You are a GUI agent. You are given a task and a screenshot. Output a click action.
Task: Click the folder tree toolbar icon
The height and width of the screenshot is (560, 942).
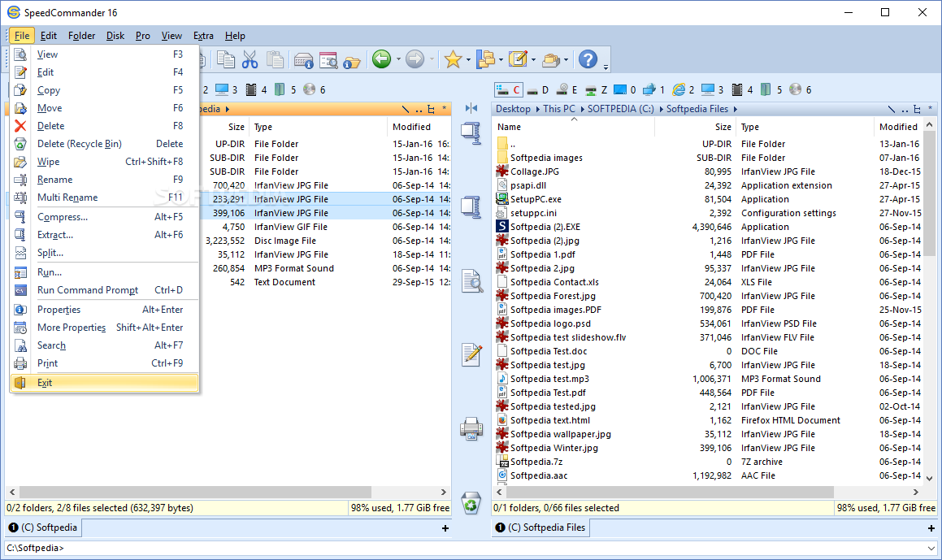coord(485,59)
